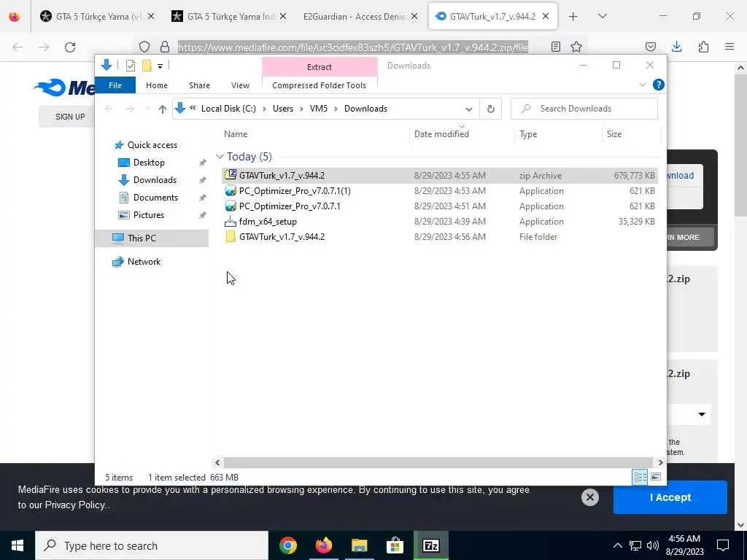Sort files by Name column header
The width and height of the screenshot is (747, 560).
pos(314,134)
